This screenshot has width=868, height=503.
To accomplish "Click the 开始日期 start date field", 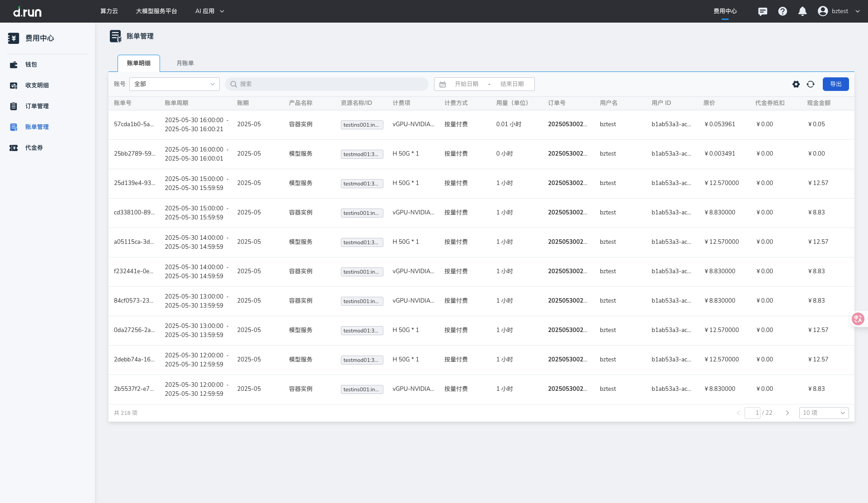I will click(x=466, y=84).
